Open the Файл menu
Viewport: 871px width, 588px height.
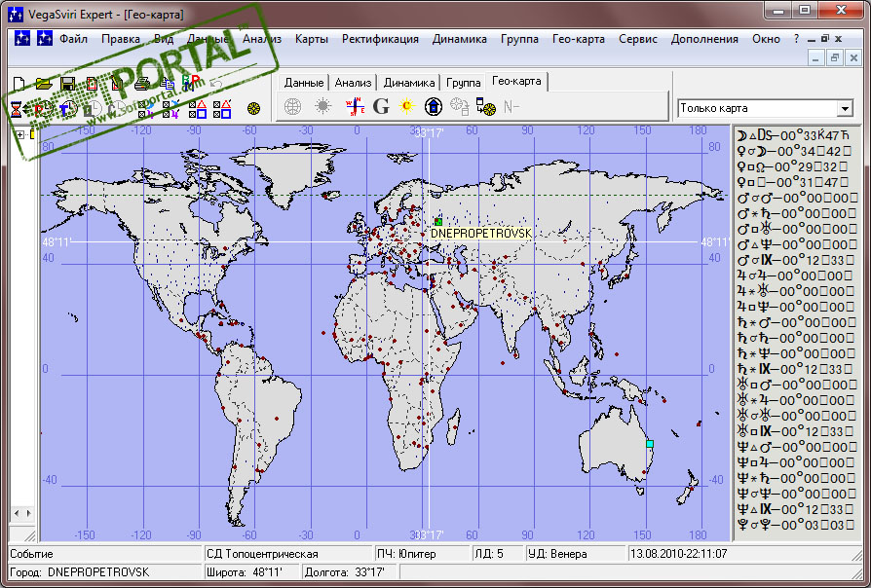point(74,39)
